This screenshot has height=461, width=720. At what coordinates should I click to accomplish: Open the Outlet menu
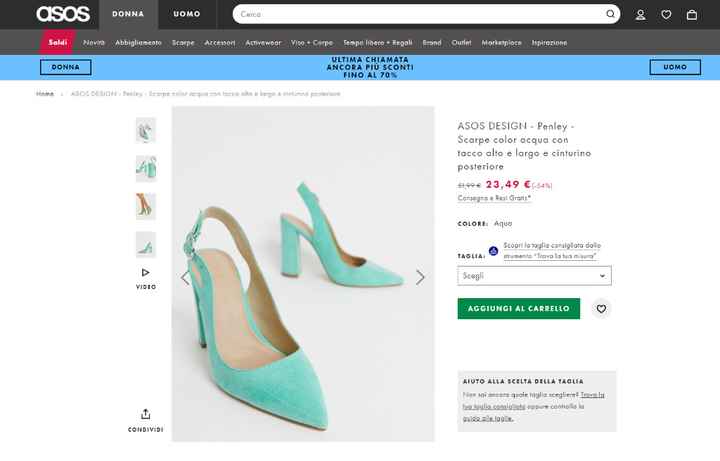461,43
